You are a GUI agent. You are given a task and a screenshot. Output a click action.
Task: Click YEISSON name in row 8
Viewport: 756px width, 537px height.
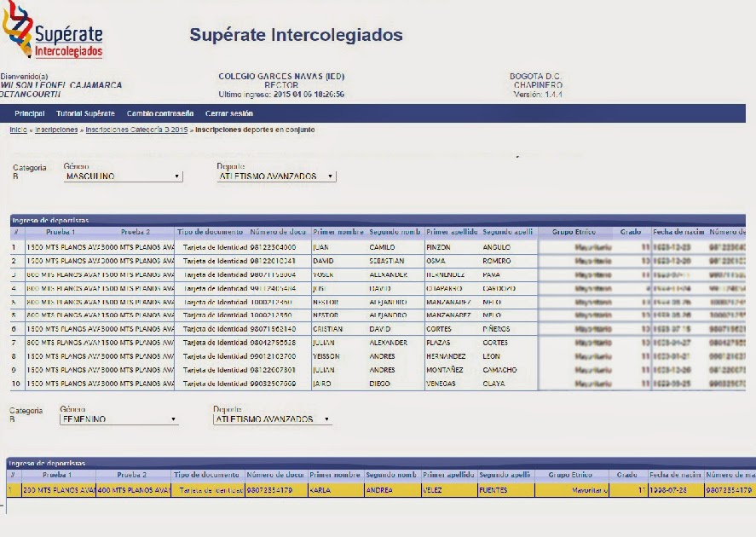click(x=326, y=356)
